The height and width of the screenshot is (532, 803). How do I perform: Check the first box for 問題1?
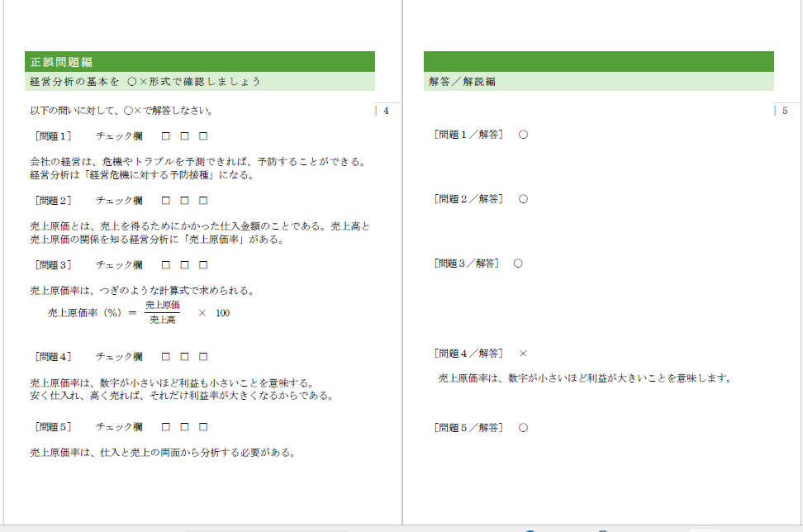[x=166, y=135]
